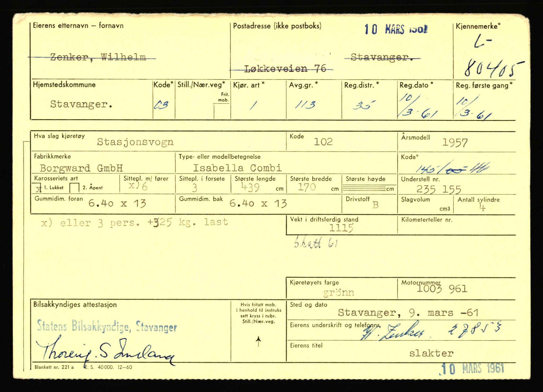543x392 pixels.
Task: Click the '10 MARS' date stamp at top
Action: (396, 29)
